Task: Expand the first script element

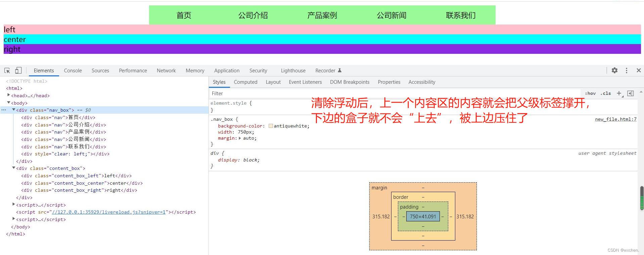Action: [13, 205]
